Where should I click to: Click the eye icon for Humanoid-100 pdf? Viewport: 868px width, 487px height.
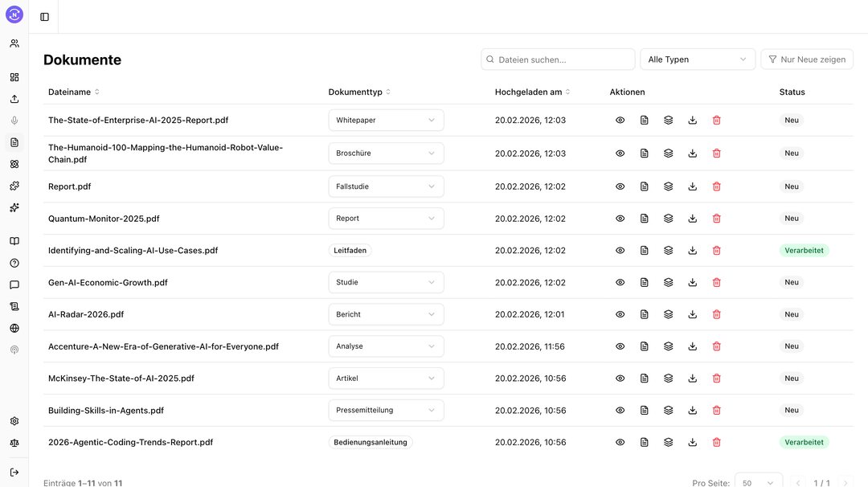point(620,153)
